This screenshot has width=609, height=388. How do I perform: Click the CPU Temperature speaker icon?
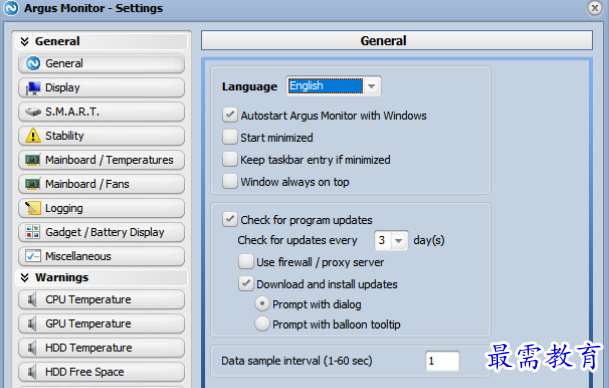coord(32,299)
